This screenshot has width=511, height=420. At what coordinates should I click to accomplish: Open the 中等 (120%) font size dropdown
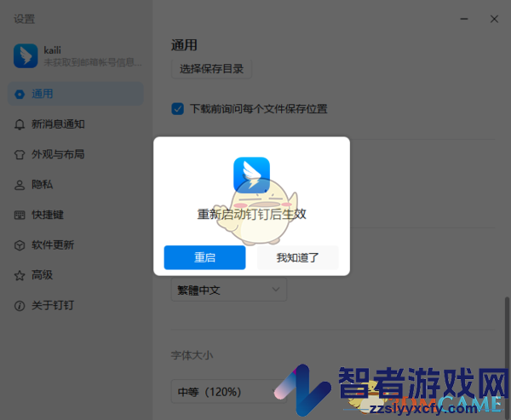[x=229, y=391]
